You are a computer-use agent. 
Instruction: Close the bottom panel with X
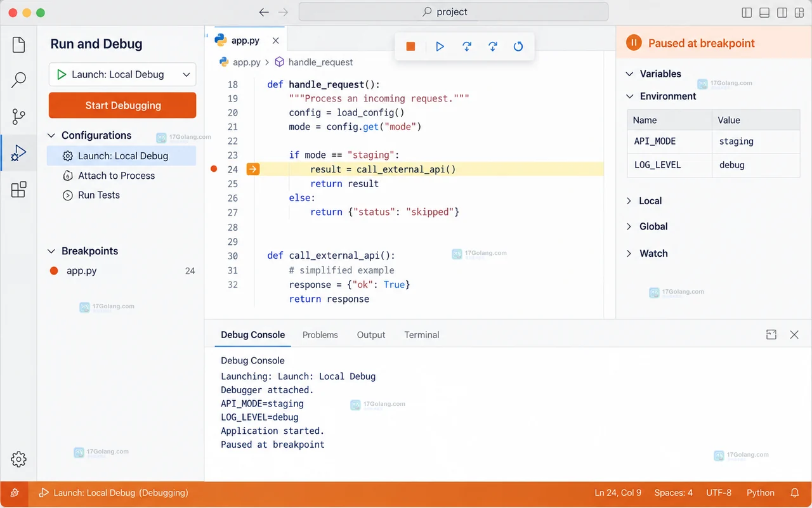794,335
